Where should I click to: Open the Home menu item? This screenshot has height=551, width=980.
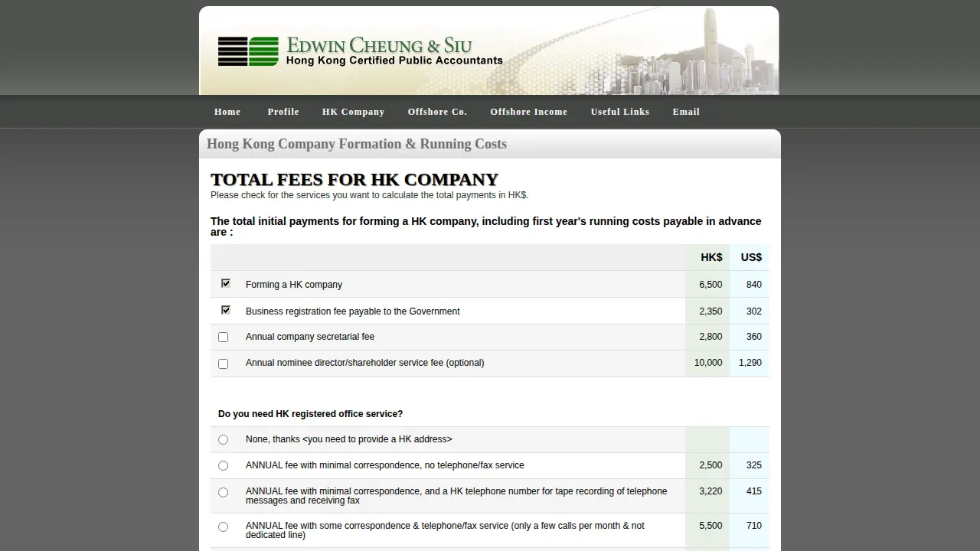[x=227, y=112]
